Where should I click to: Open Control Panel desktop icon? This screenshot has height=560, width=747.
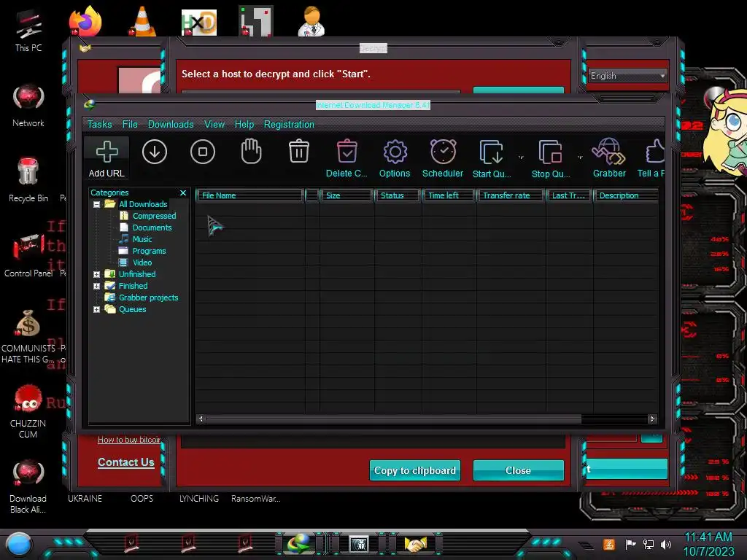[28, 256]
